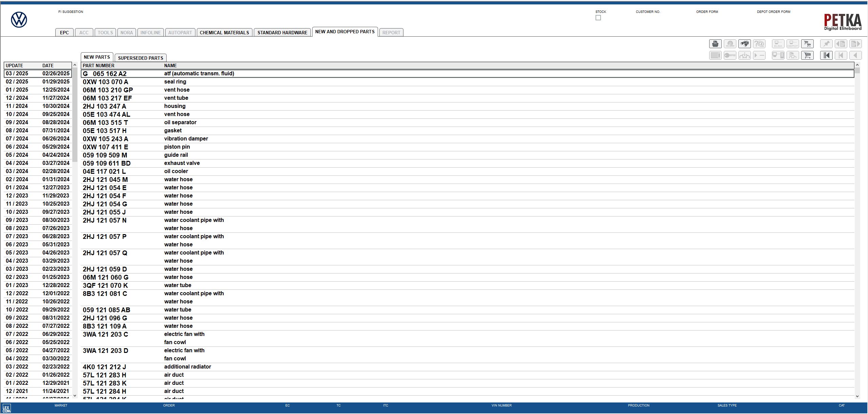The image size is (868, 414).
Task: Click the double shopping carts icon
Action: [807, 44]
